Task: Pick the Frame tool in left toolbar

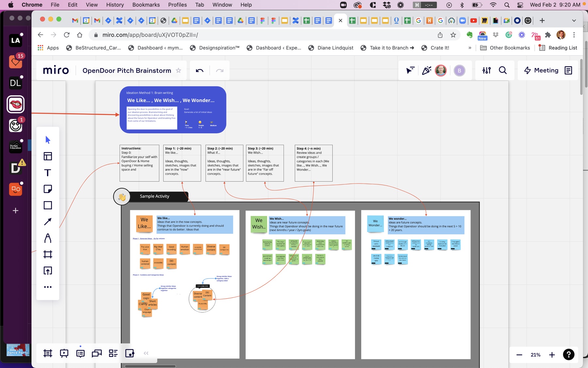Action: tap(48, 254)
